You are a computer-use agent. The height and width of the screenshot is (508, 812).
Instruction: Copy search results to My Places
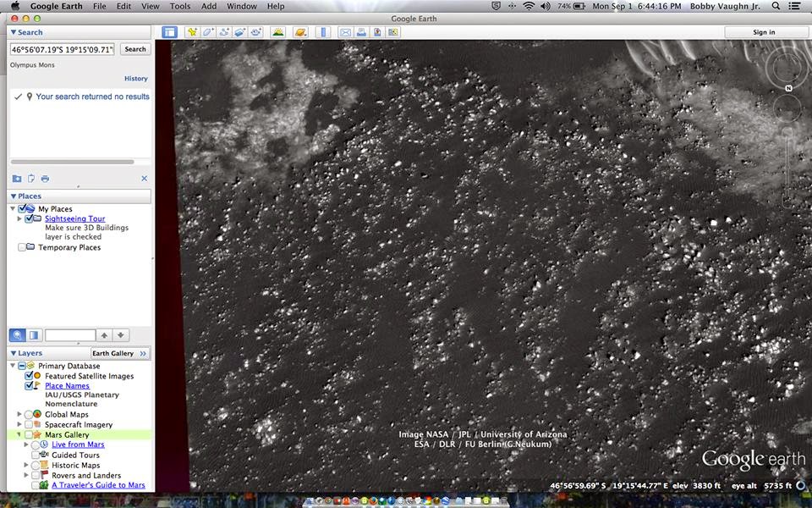(x=17, y=179)
